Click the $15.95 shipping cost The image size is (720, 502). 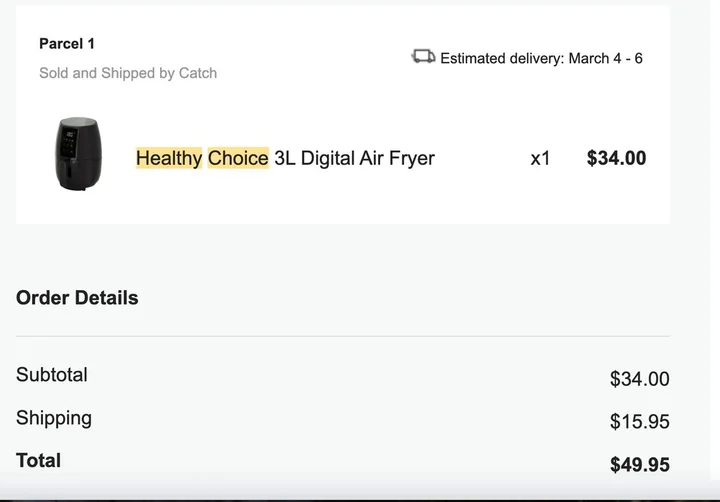[x=639, y=422]
